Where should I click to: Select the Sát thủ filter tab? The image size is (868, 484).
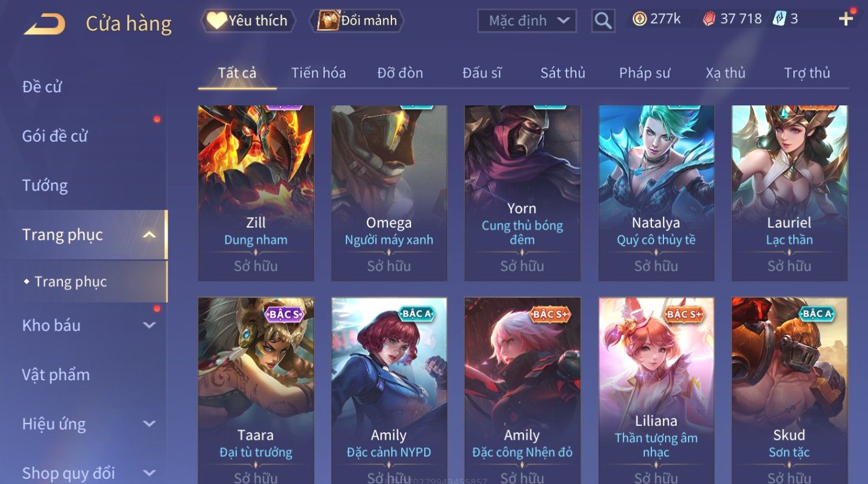[563, 73]
